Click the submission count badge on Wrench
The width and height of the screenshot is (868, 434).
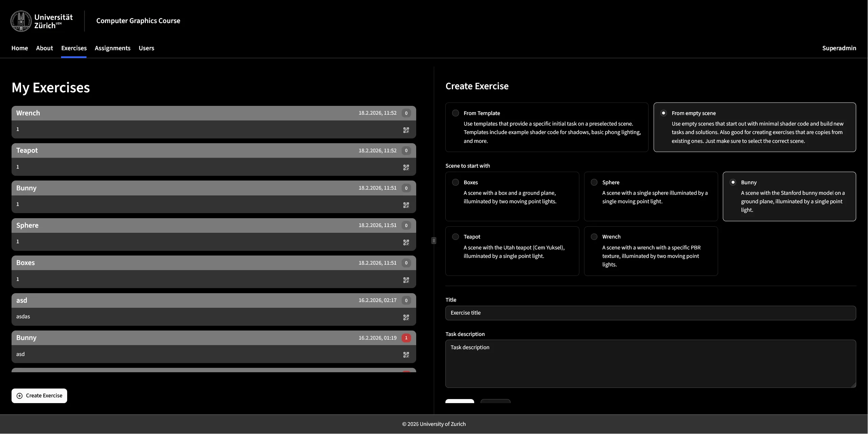[x=406, y=113]
